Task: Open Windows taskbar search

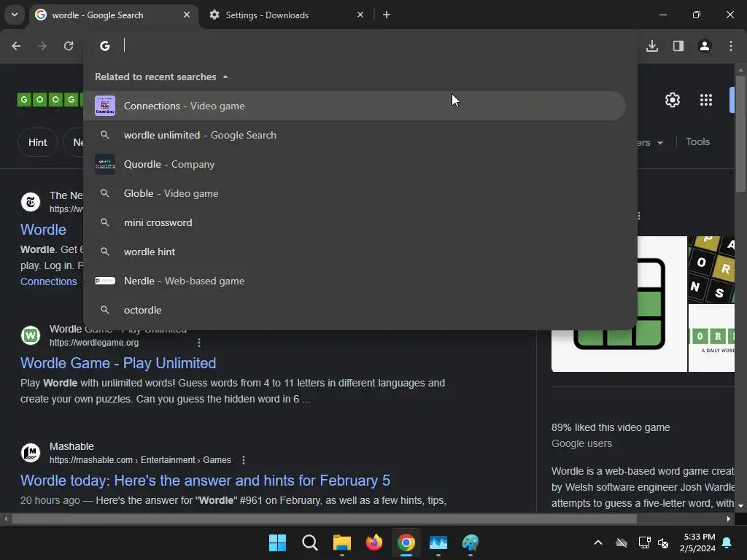Action: (x=309, y=542)
